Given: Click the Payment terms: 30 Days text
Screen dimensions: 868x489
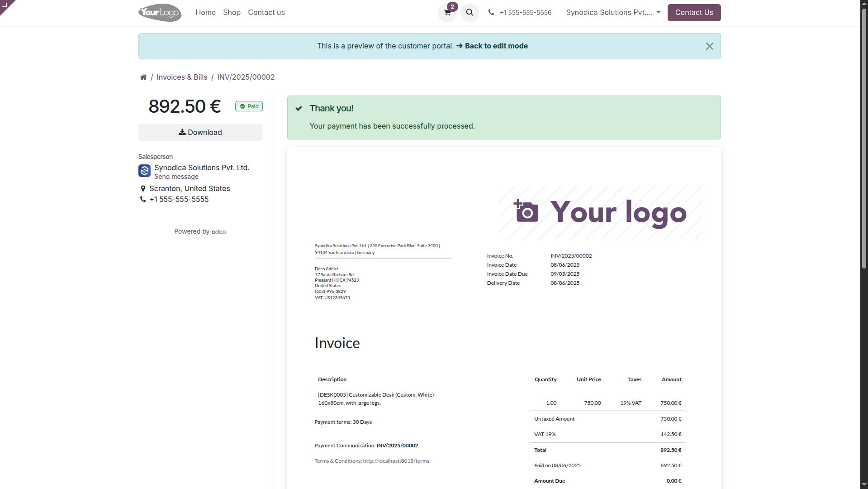Looking at the screenshot, I should (x=343, y=422).
